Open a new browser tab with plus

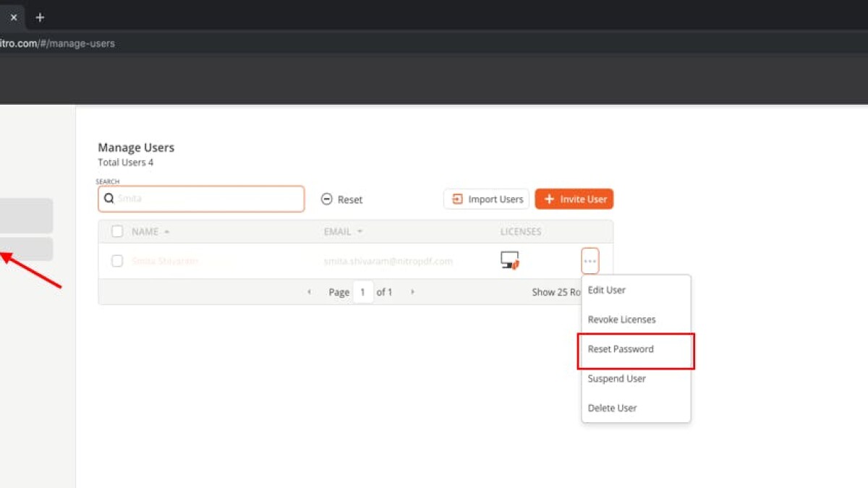click(40, 17)
